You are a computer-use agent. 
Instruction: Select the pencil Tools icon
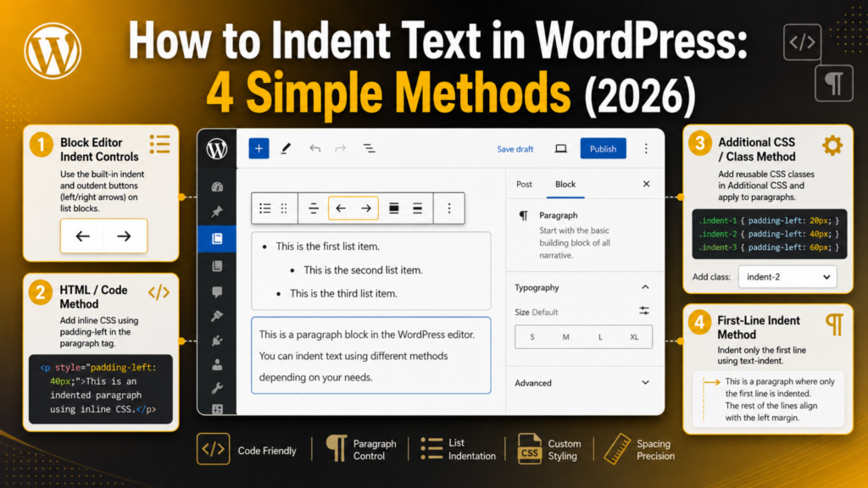[x=286, y=148]
